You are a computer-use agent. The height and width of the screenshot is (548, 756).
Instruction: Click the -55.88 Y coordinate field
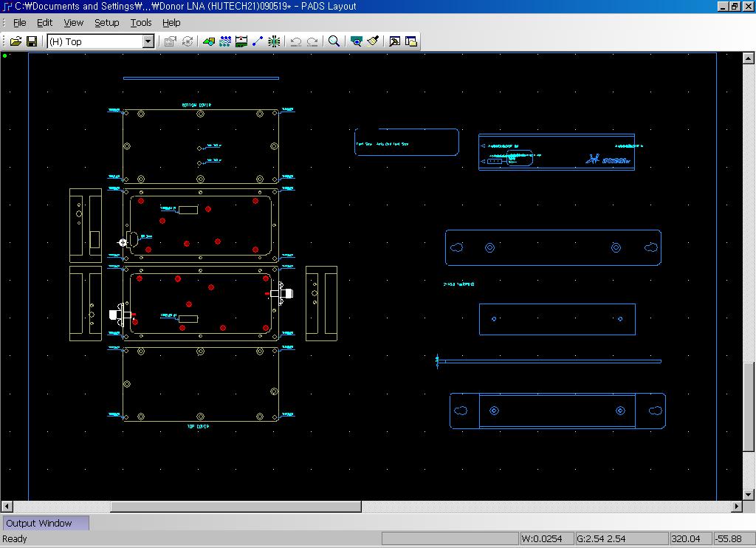pyautogui.click(x=734, y=538)
